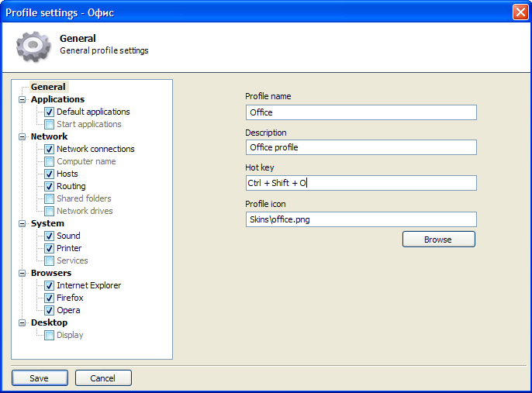This screenshot has width=532, height=393.
Task: Uncheck the Firefox checkbox
Action: pos(49,298)
